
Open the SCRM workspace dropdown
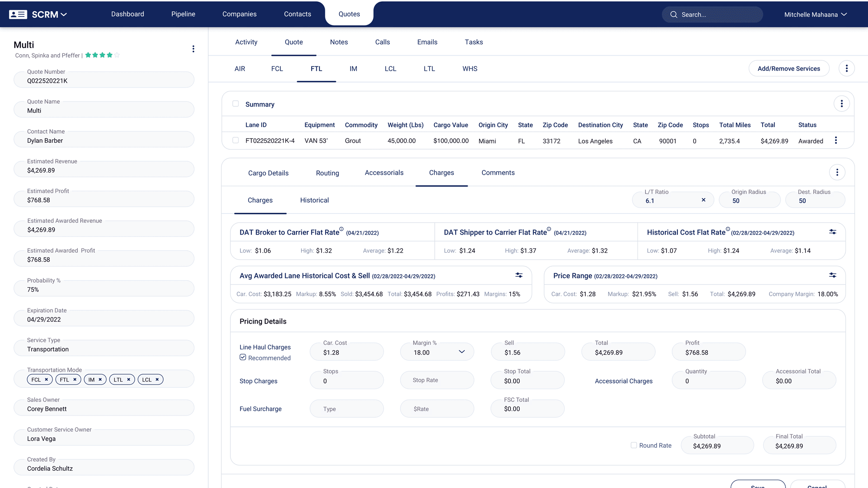click(63, 14)
